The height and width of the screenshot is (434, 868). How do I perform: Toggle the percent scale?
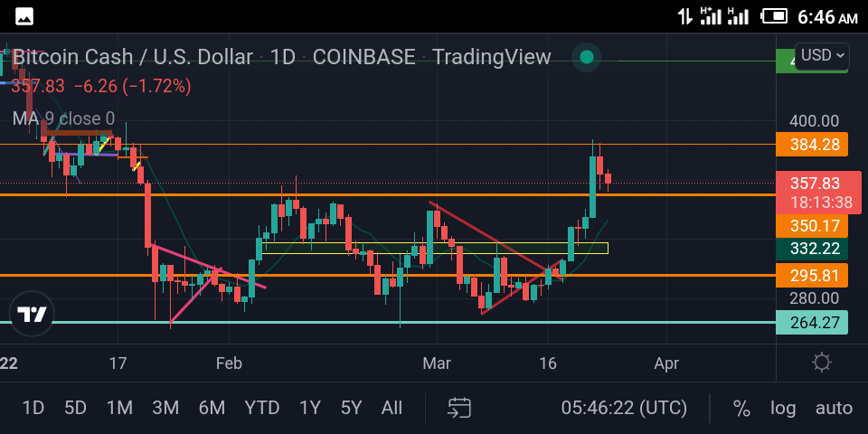tap(741, 409)
